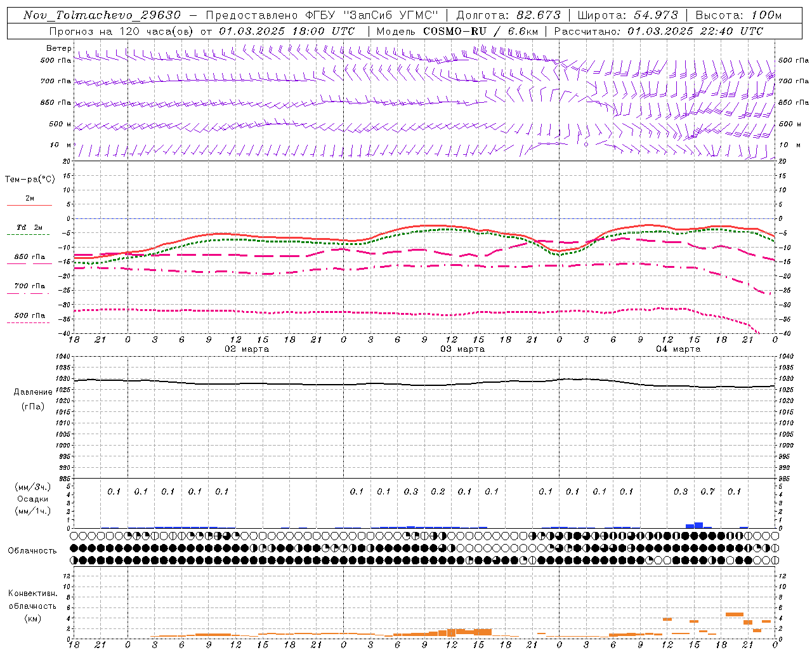Click the (км) unit under convective label
The width and height of the screenshot is (812, 650).
32,618
